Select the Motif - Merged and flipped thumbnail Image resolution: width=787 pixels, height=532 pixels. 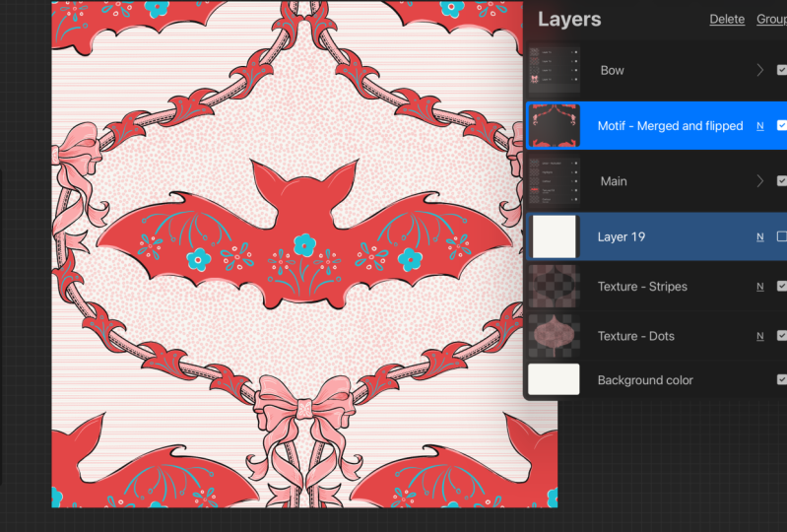tap(555, 125)
